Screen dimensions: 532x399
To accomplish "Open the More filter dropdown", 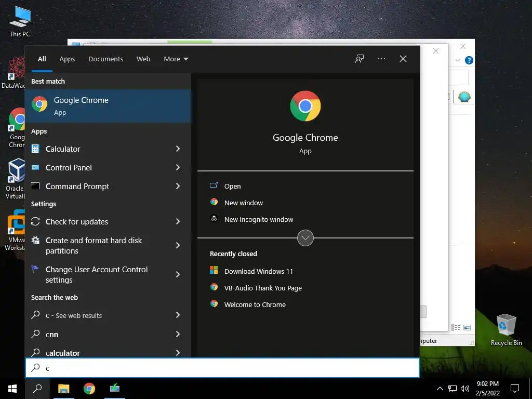I will (x=176, y=59).
